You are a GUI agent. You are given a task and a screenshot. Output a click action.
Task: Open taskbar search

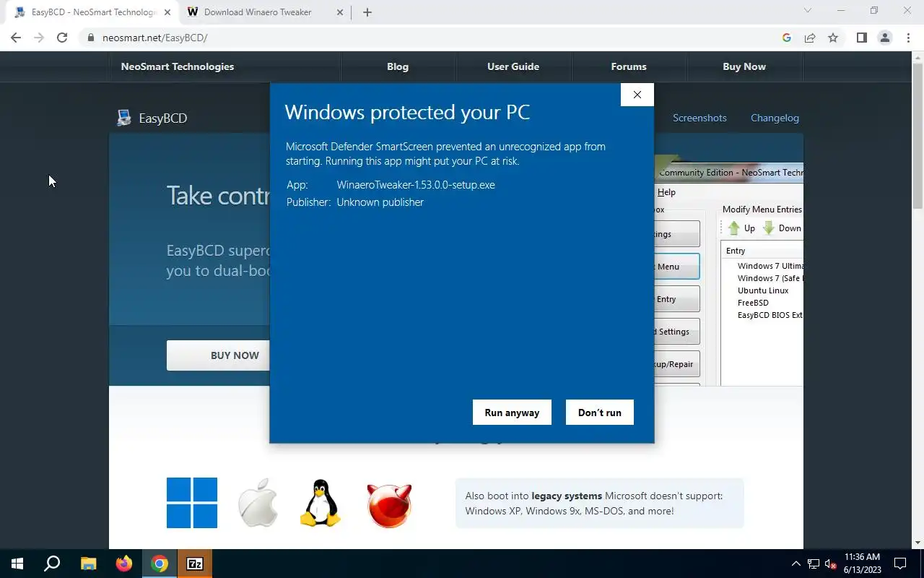(52, 564)
